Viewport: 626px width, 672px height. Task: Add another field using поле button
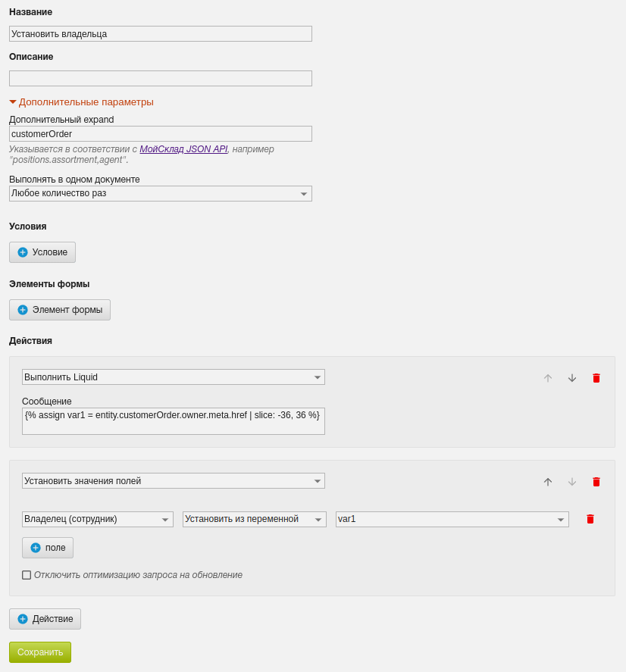pyautogui.click(x=48, y=548)
